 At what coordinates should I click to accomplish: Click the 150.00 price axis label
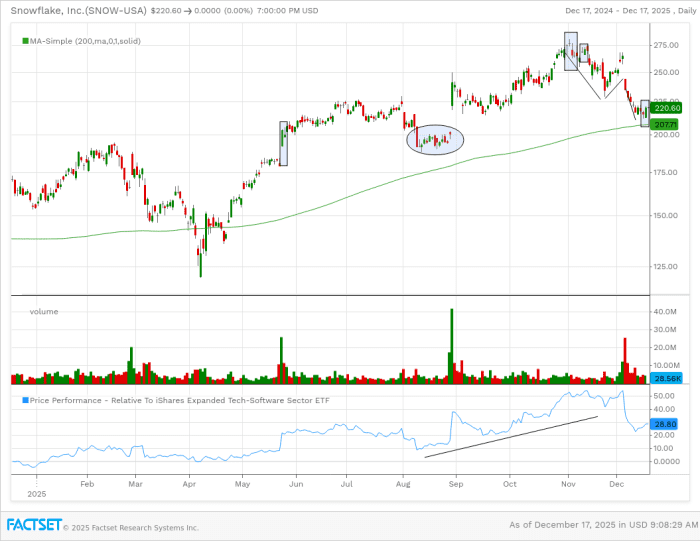pos(666,216)
